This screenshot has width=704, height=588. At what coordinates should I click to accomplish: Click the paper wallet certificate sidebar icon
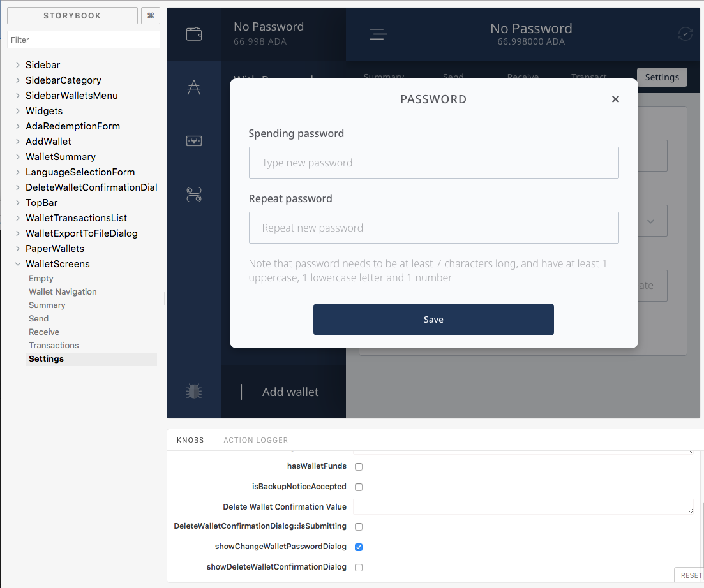(x=194, y=141)
